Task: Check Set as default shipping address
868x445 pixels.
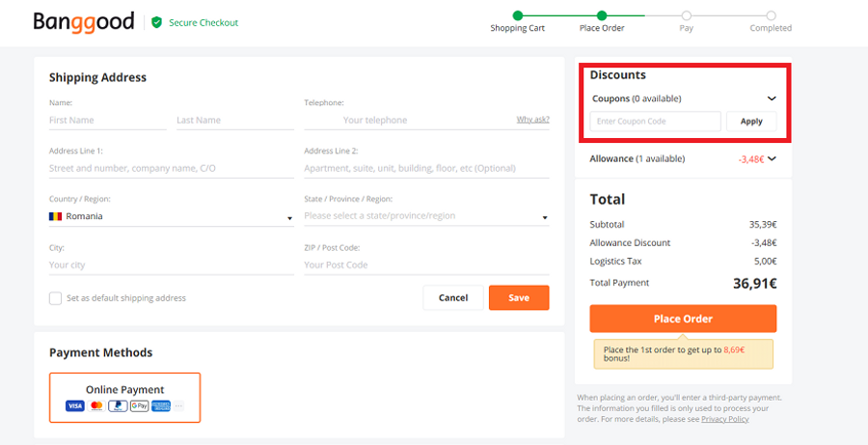Action: [56, 298]
